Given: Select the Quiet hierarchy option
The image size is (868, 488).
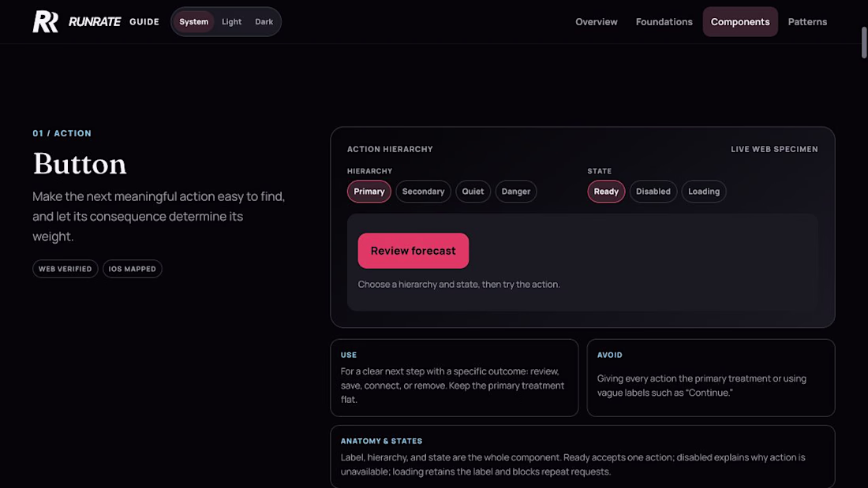Looking at the screenshot, I should 473,192.
